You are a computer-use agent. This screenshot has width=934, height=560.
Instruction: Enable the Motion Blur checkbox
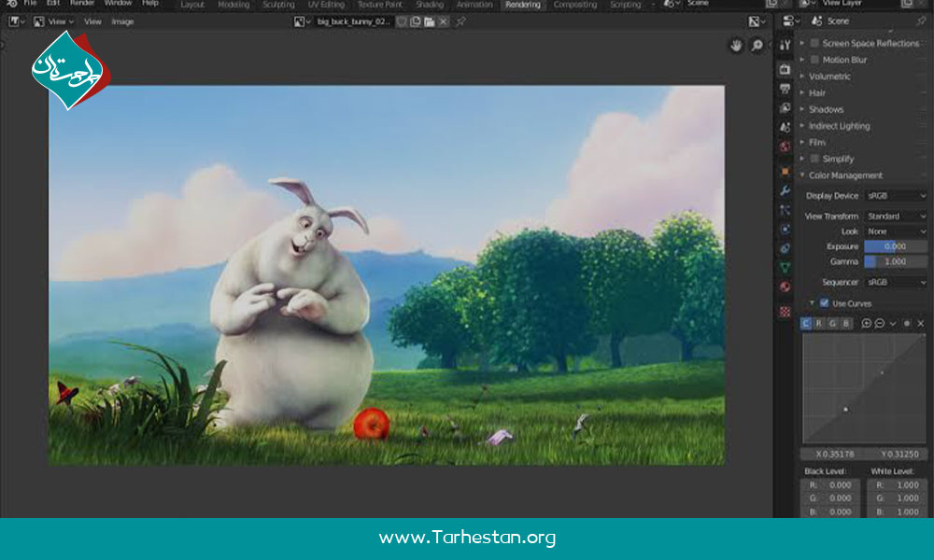point(814,60)
